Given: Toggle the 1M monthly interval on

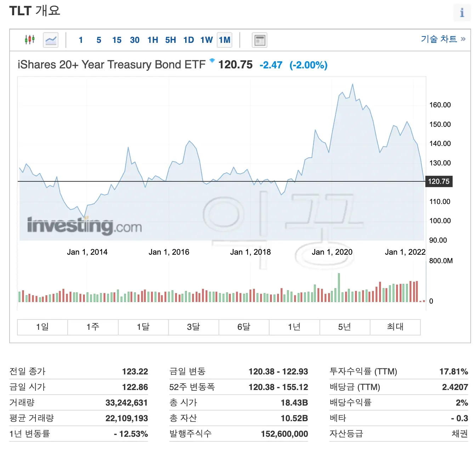Looking at the screenshot, I should tap(224, 40).
